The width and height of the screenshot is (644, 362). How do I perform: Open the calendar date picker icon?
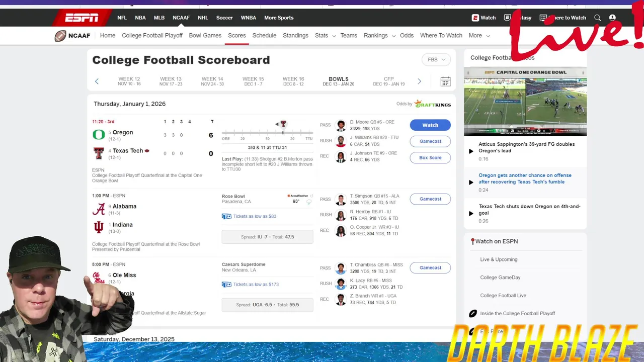tap(445, 81)
